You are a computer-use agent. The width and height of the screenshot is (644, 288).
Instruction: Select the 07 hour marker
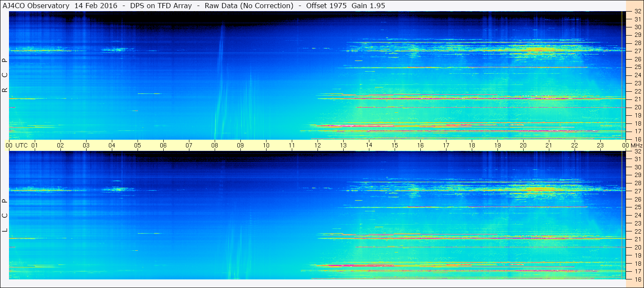[x=189, y=145]
